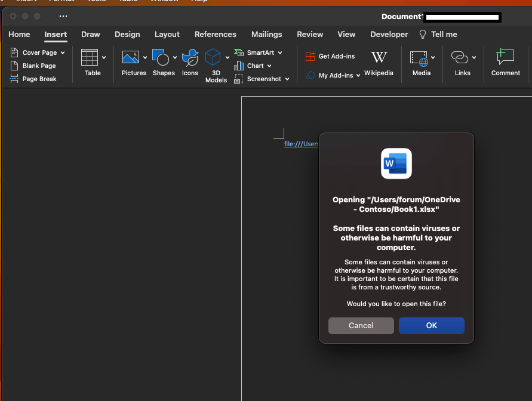
Task: Go to the Review tab
Action: point(310,34)
